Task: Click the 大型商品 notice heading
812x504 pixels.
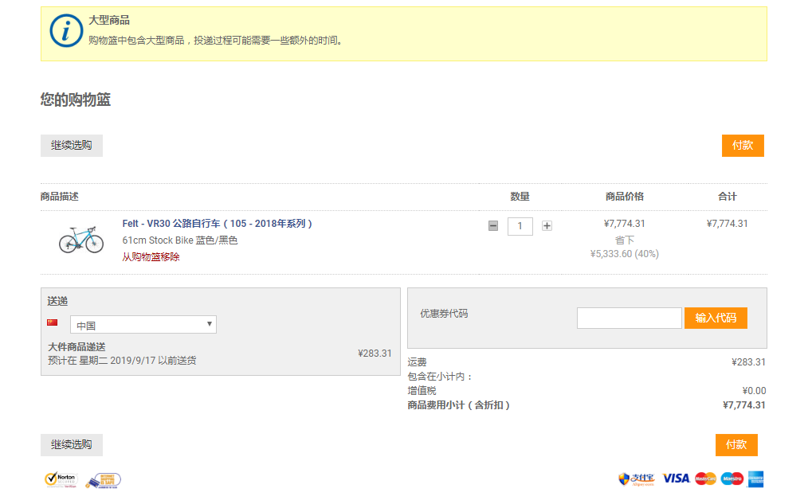Action: (x=108, y=20)
